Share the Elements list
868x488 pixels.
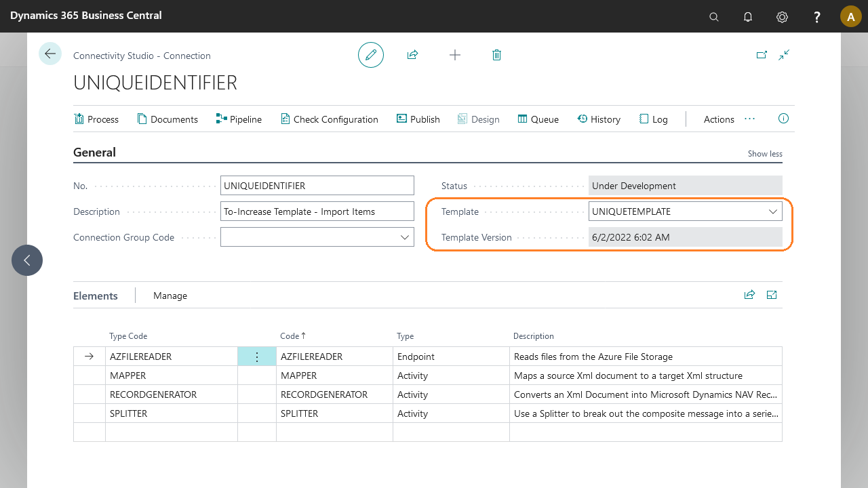[749, 295]
